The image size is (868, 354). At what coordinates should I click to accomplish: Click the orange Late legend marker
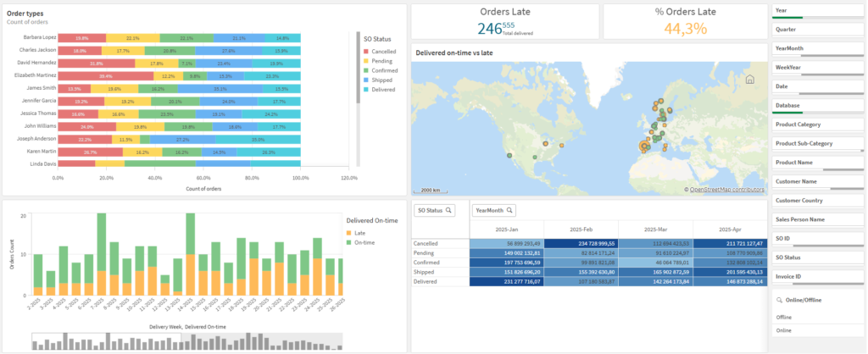349,232
